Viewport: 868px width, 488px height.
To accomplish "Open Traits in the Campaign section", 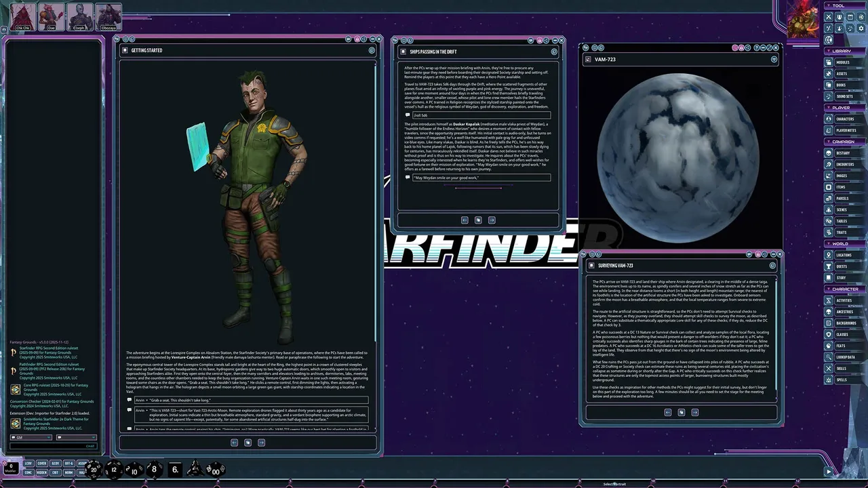I will pos(845,232).
